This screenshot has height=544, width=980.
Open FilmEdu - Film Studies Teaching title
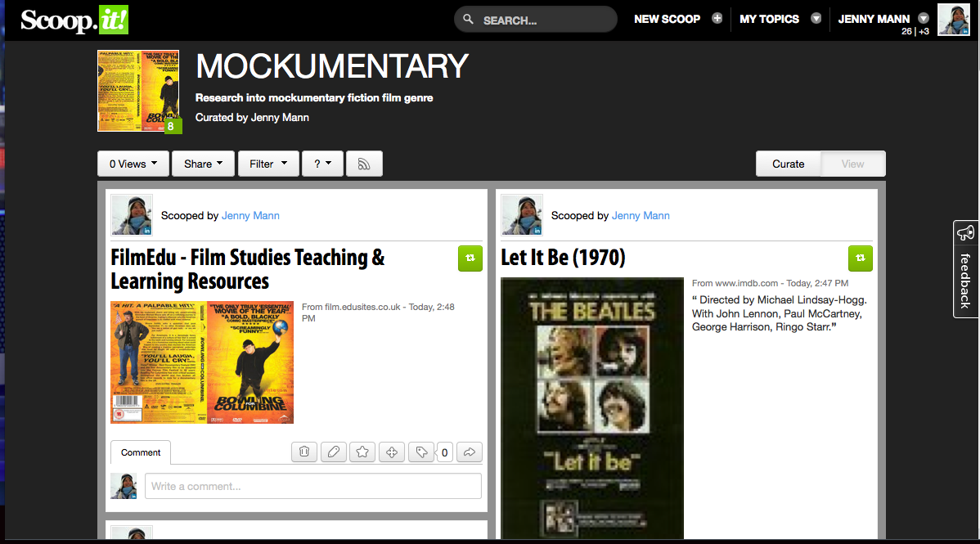click(248, 269)
